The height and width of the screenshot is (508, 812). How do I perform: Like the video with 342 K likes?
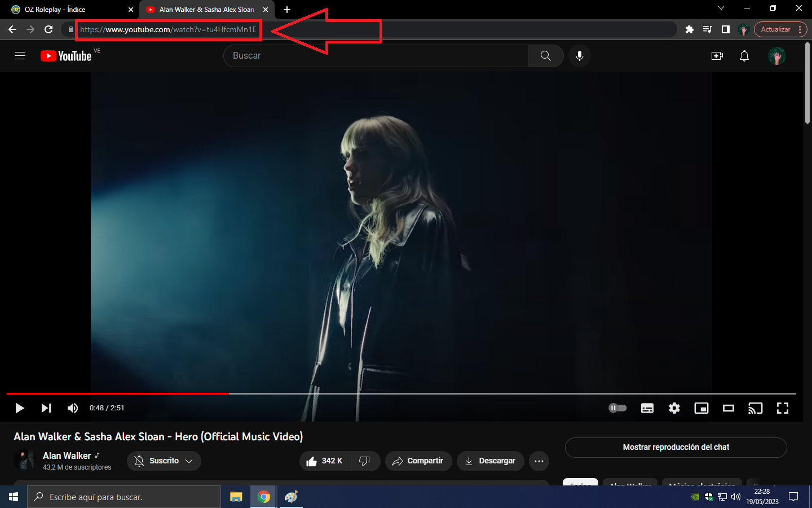click(325, 461)
